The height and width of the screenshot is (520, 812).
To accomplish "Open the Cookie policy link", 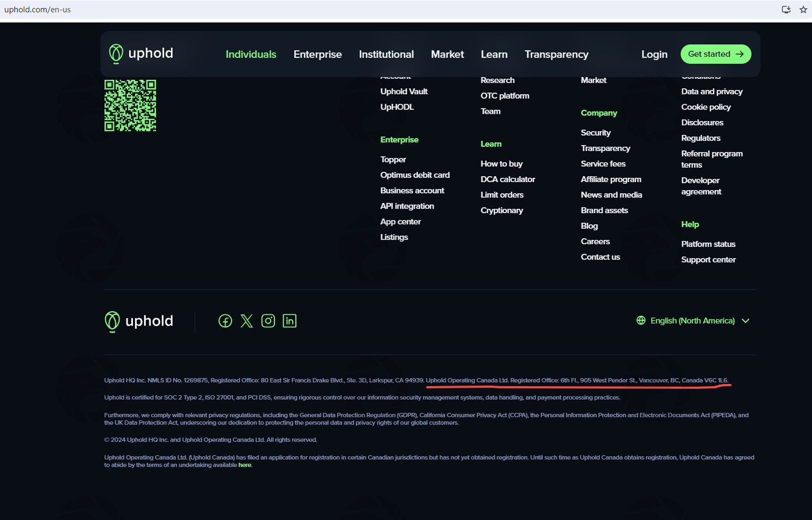I will click(706, 107).
